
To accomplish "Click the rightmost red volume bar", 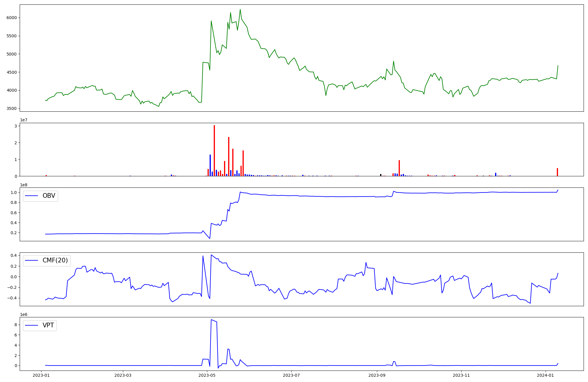I will [x=557, y=172].
